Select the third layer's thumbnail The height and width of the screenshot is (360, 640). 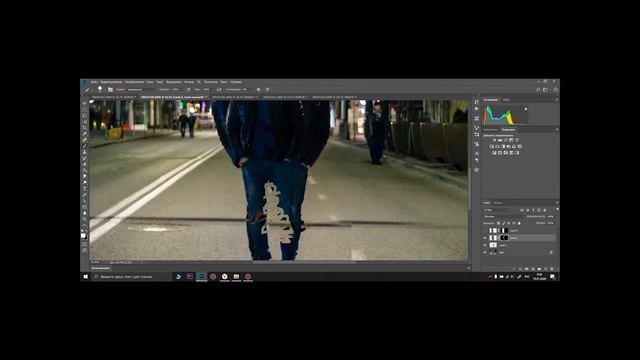(493, 245)
